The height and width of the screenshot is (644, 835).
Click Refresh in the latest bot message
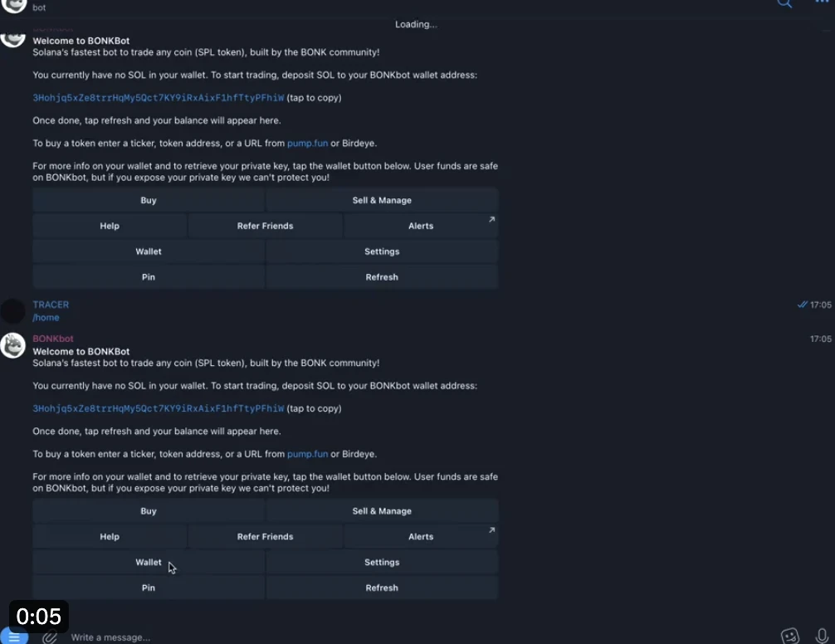[x=382, y=588]
